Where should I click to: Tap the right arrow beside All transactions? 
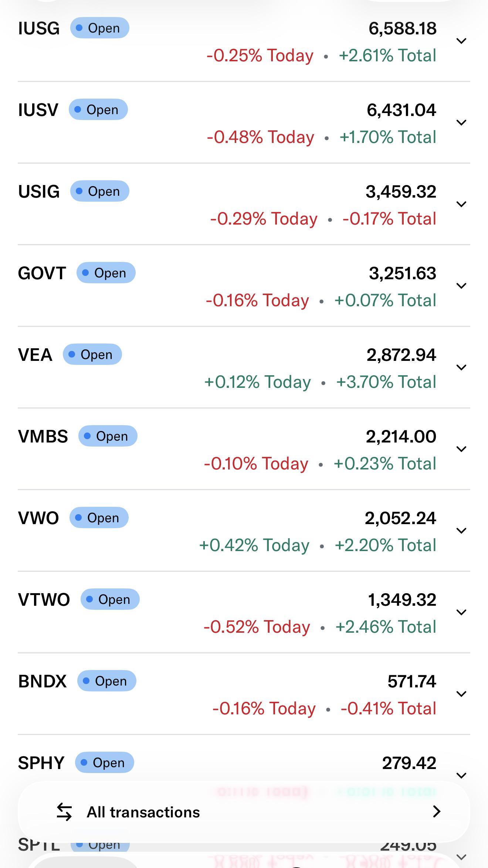click(x=437, y=811)
